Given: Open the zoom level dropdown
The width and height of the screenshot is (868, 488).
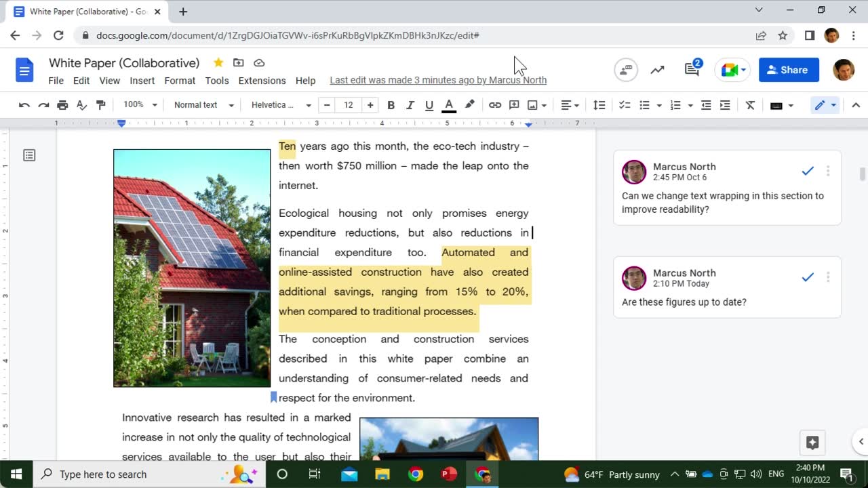Looking at the screenshot, I should tap(140, 105).
